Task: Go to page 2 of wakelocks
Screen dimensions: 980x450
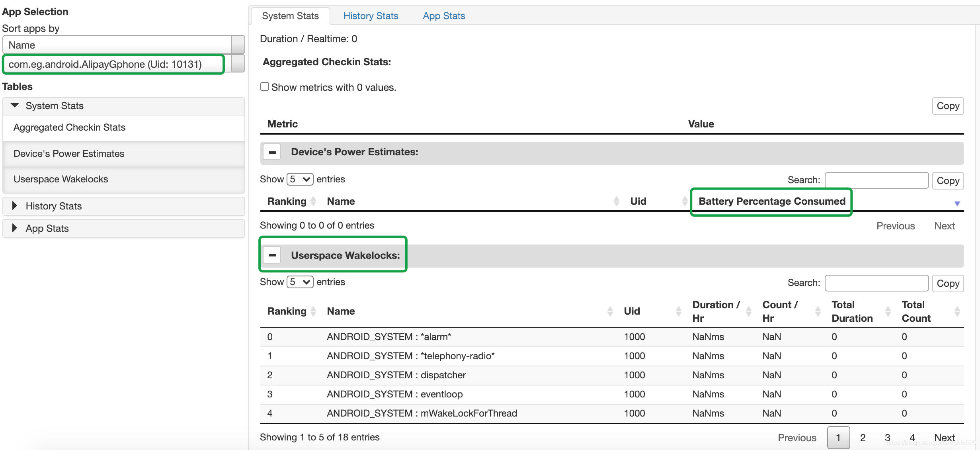Action: pos(863,438)
